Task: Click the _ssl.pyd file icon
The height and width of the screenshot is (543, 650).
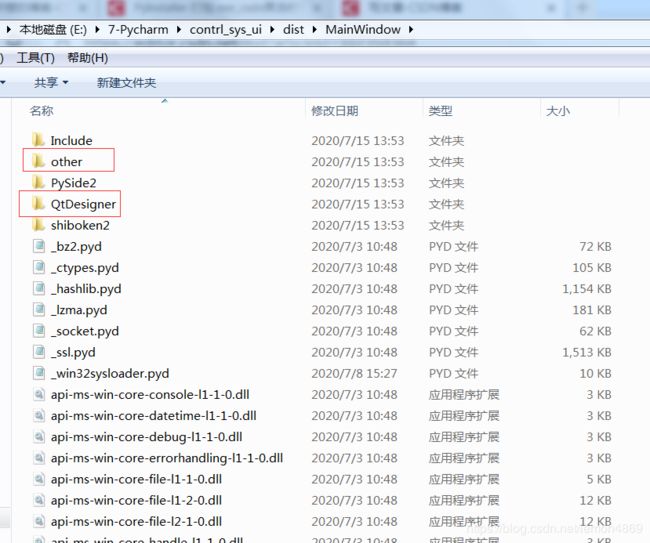Action: pyautogui.click(x=39, y=351)
